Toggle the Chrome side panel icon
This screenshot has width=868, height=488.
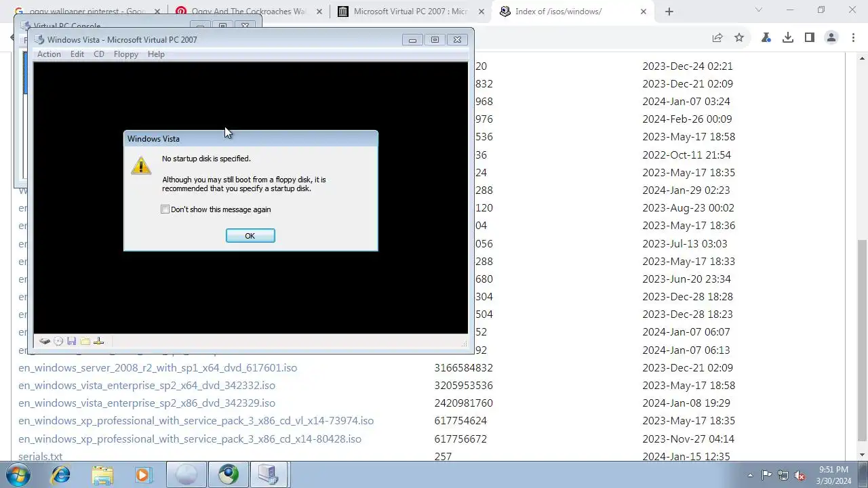pos(810,38)
